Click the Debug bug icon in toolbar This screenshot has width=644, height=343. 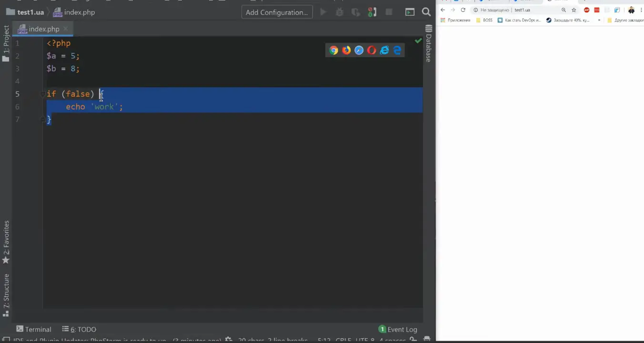click(340, 12)
